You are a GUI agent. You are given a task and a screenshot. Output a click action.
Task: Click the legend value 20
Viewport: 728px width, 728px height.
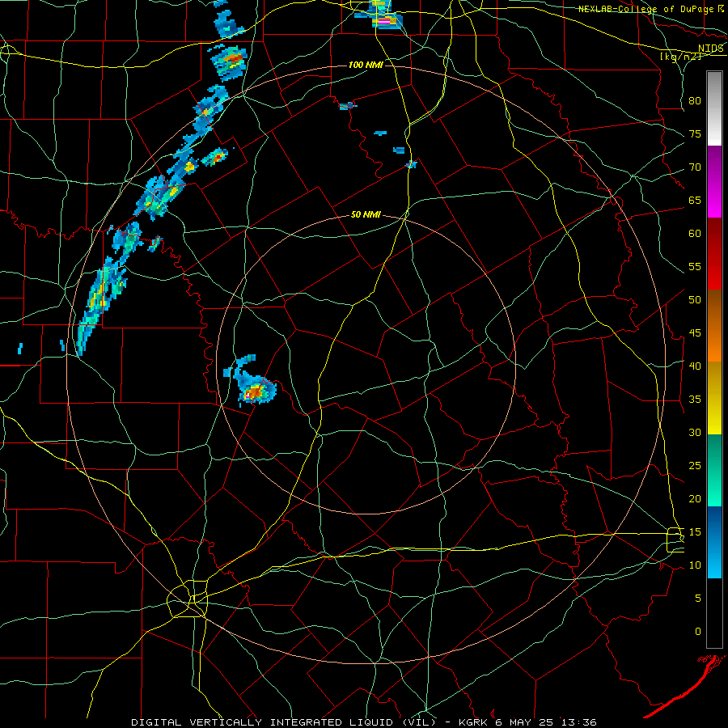(x=695, y=499)
